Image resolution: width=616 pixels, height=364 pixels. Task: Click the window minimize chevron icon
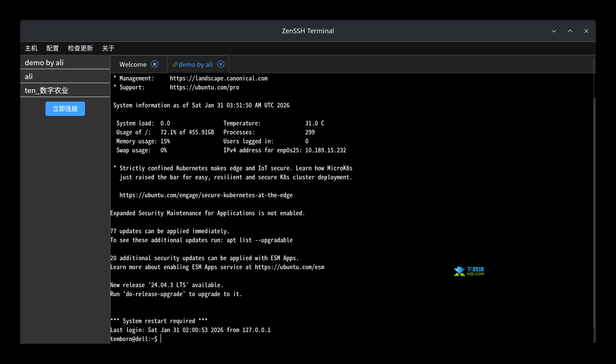(554, 31)
